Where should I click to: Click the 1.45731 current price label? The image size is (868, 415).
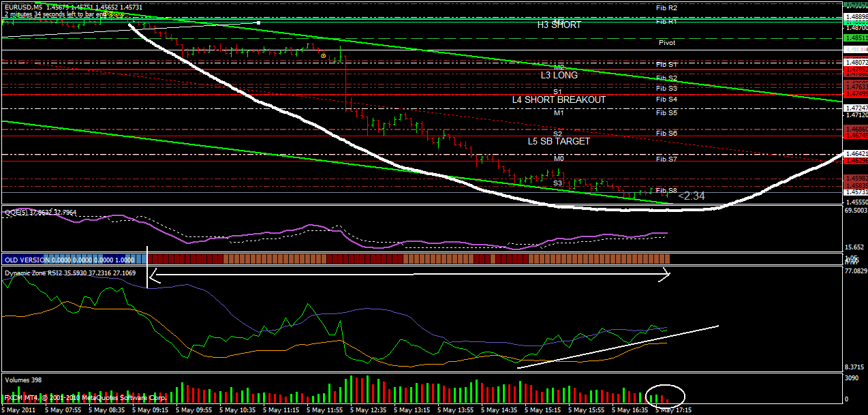click(x=856, y=193)
